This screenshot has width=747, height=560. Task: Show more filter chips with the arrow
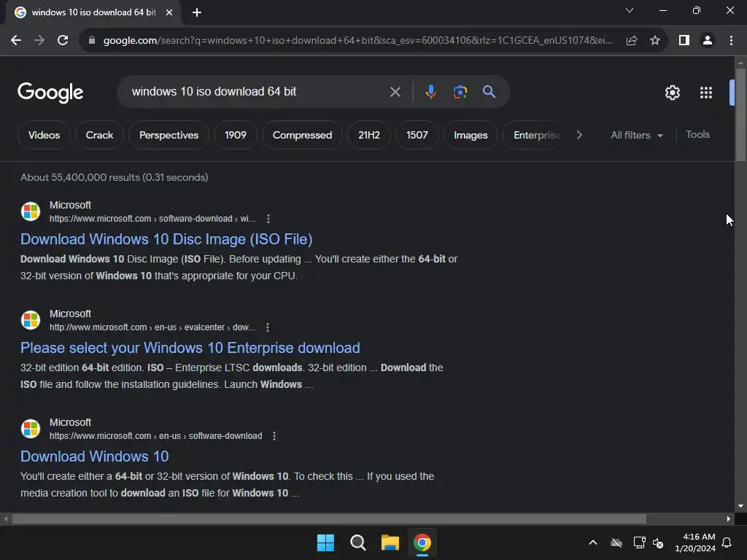[579, 135]
